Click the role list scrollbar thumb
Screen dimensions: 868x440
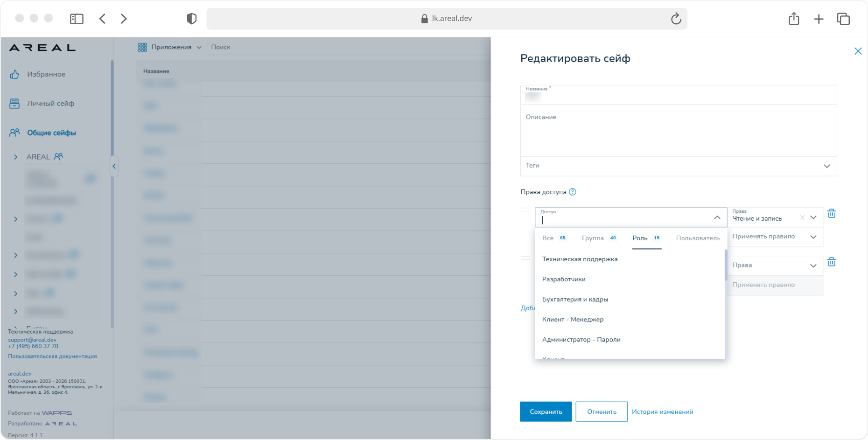tap(726, 265)
